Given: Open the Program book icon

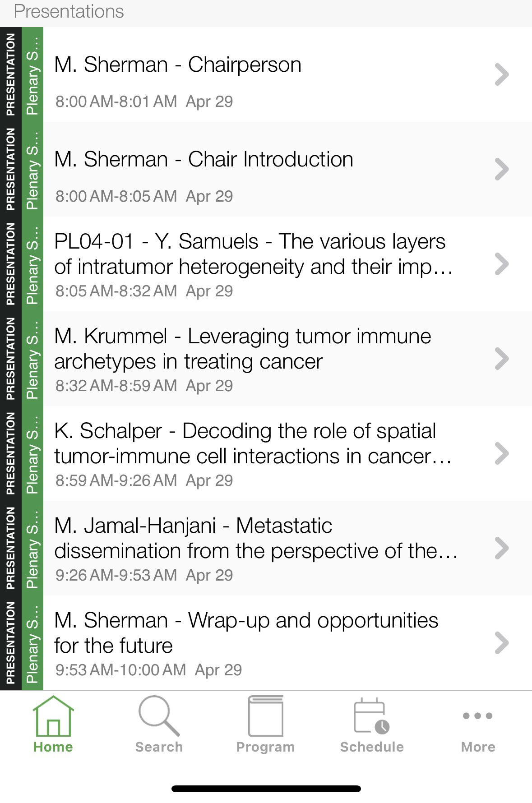Looking at the screenshot, I should (x=265, y=717).
